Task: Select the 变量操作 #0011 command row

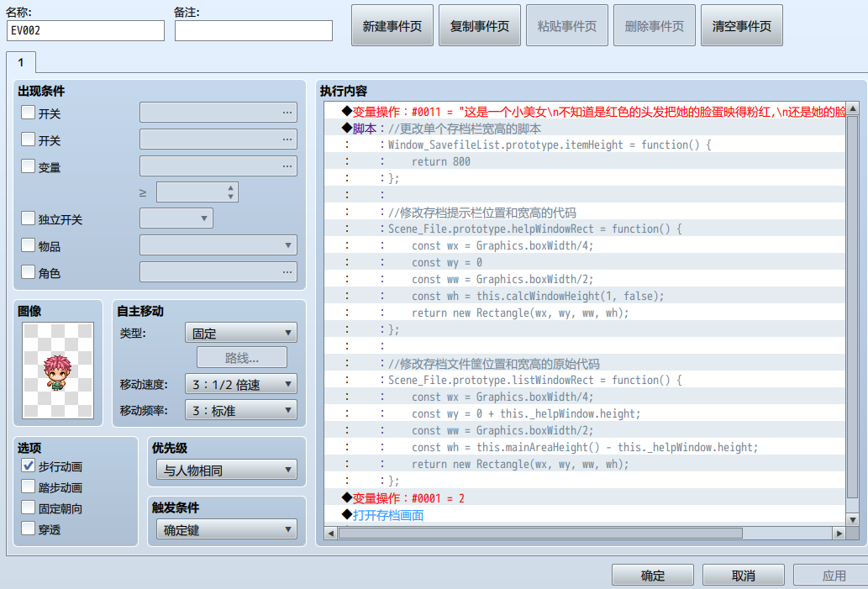Action: [x=585, y=112]
